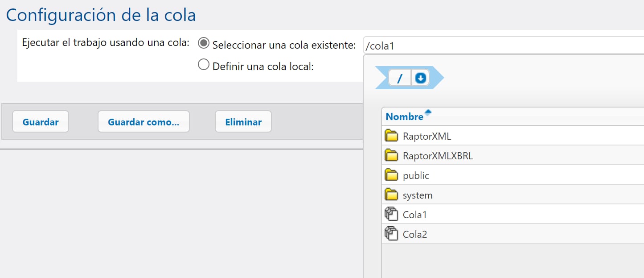Click the RaptorXMLXBRL folder icon
644x278 pixels.
[391, 155]
